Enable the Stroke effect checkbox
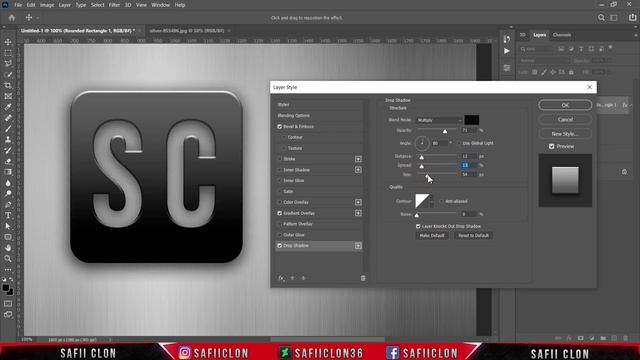Image resolution: width=640 pixels, height=360 pixels. click(280, 159)
